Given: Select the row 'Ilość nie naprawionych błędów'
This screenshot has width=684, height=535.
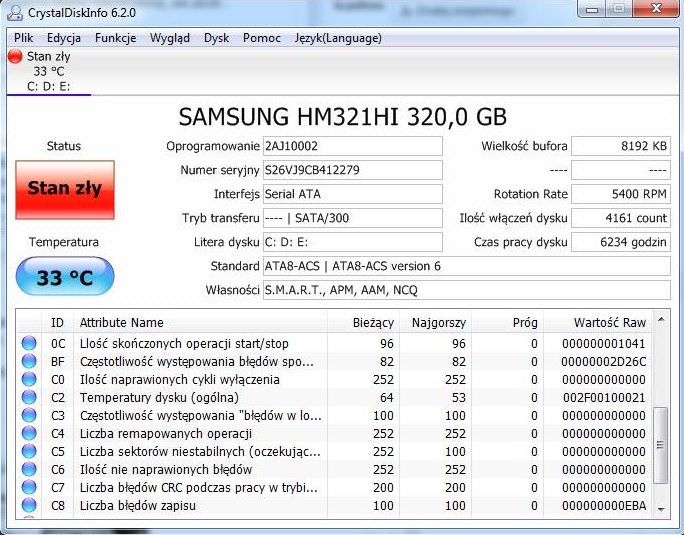Looking at the screenshot, I should pos(334,470).
